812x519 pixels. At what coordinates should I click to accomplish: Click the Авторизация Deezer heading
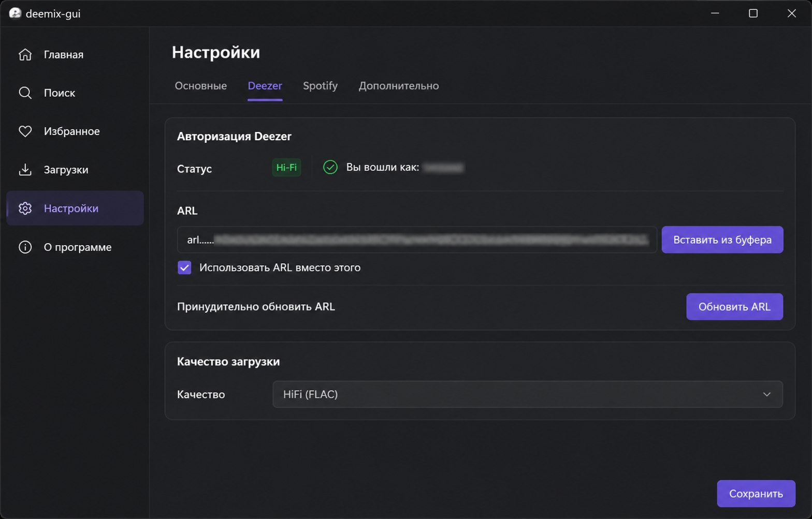click(x=234, y=137)
